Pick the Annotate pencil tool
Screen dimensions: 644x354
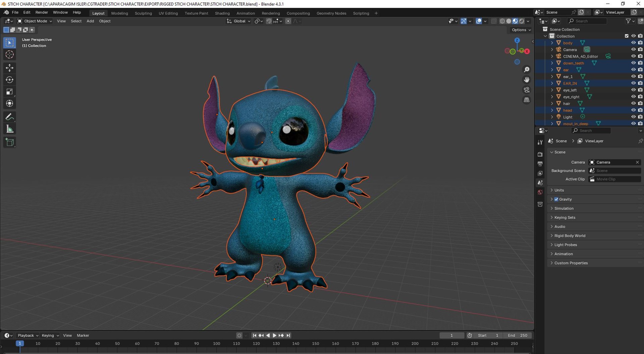click(9, 117)
